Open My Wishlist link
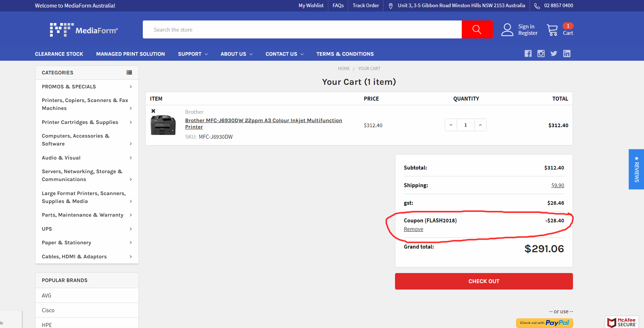Screen dimensions: 644x328 311,5
